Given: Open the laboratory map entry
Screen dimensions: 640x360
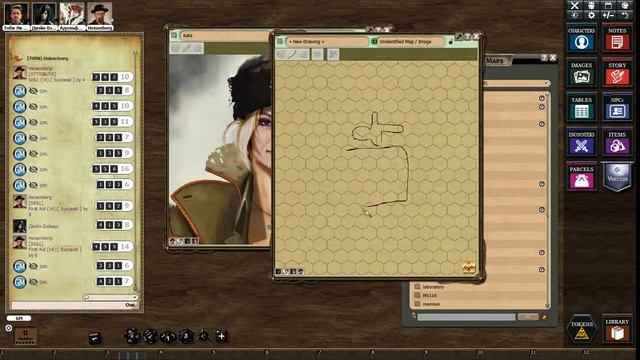Looking at the screenshot, I should click(433, 287).
